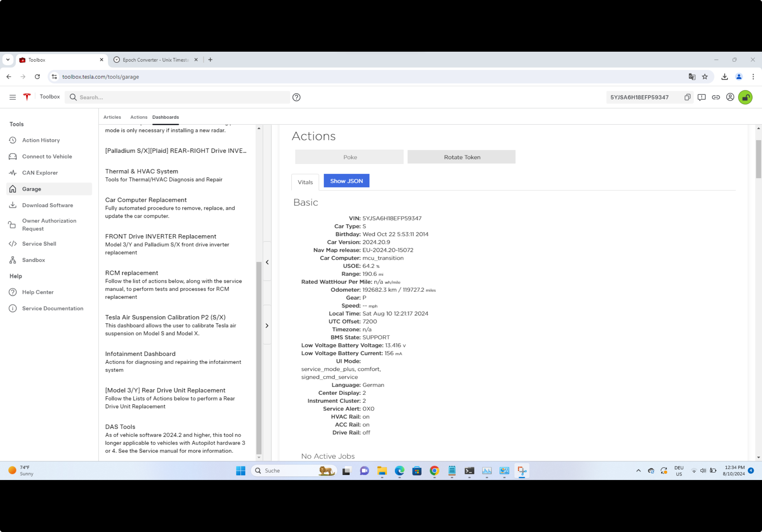
Task: Open the tab search dropdown arrow
Action: click(8, 60)
